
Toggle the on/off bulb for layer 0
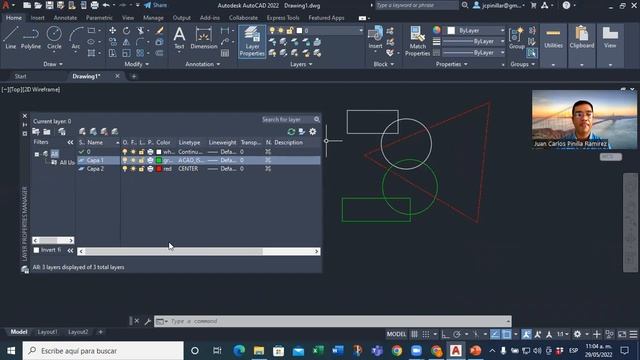tap(124, 151)
